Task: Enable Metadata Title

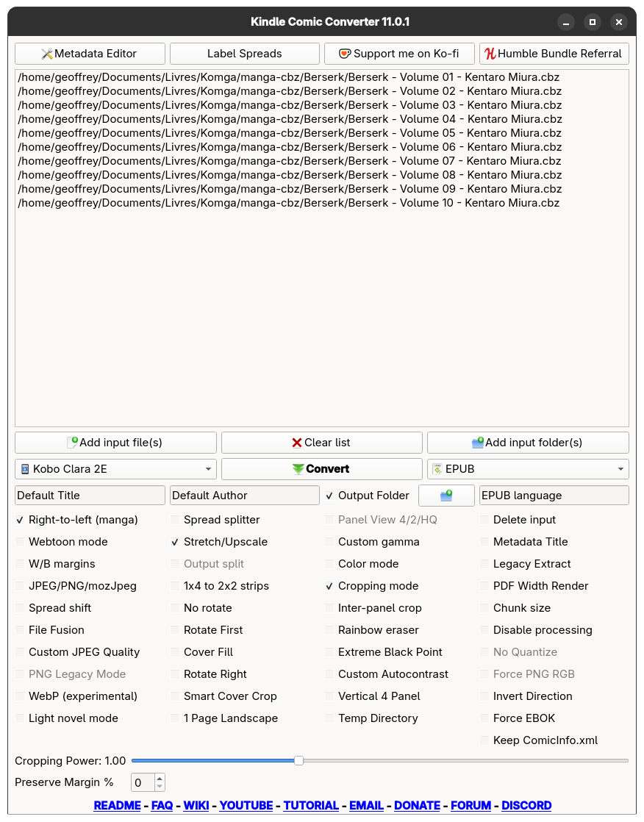Action: [x=484, y=542]
